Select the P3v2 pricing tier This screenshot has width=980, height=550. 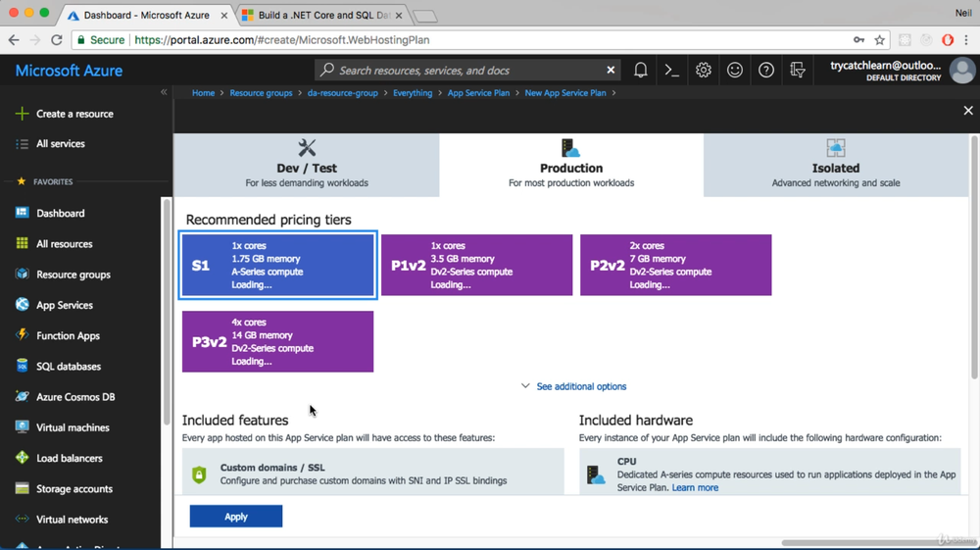(x=277, y=342)
